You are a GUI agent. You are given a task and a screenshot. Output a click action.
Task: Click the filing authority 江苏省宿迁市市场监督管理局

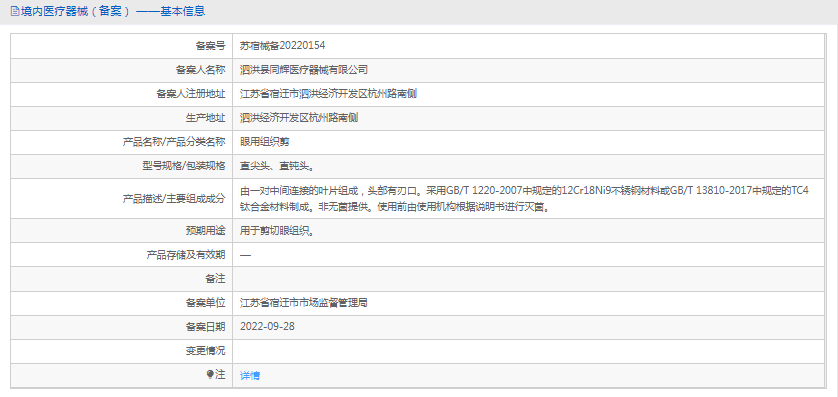click(x=304, y=303)
